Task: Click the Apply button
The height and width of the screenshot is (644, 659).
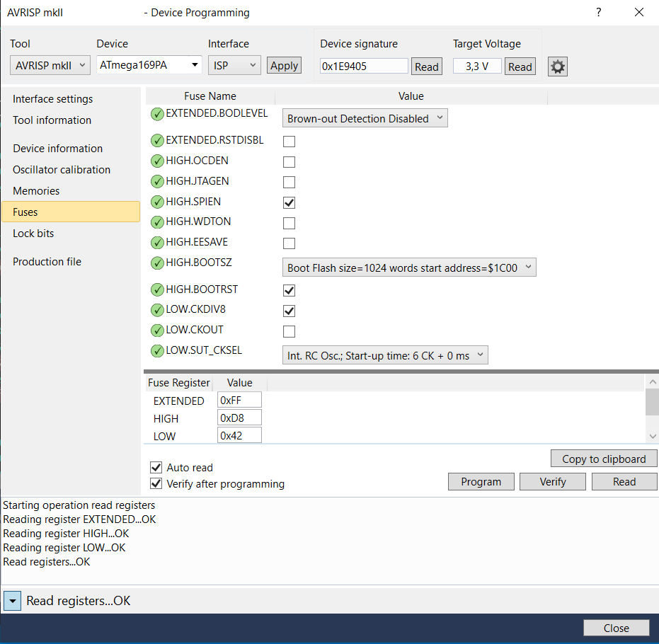Action: coord(284,66)
